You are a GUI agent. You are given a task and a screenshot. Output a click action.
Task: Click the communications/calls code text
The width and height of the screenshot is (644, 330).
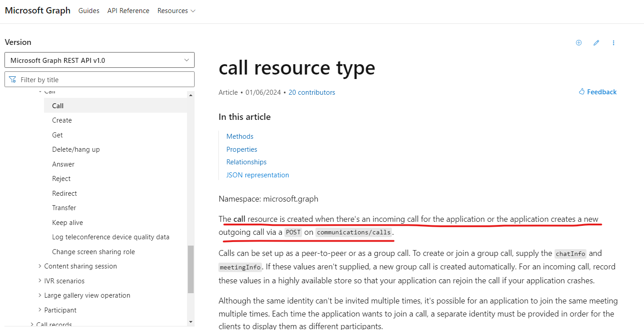coord(354,233)
